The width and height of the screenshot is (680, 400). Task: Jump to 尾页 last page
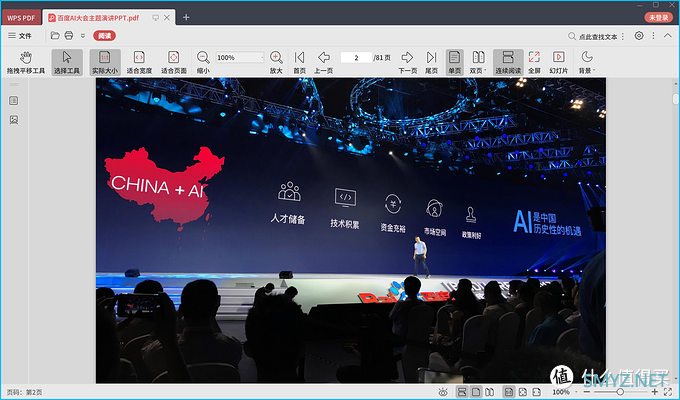[431, 62]
